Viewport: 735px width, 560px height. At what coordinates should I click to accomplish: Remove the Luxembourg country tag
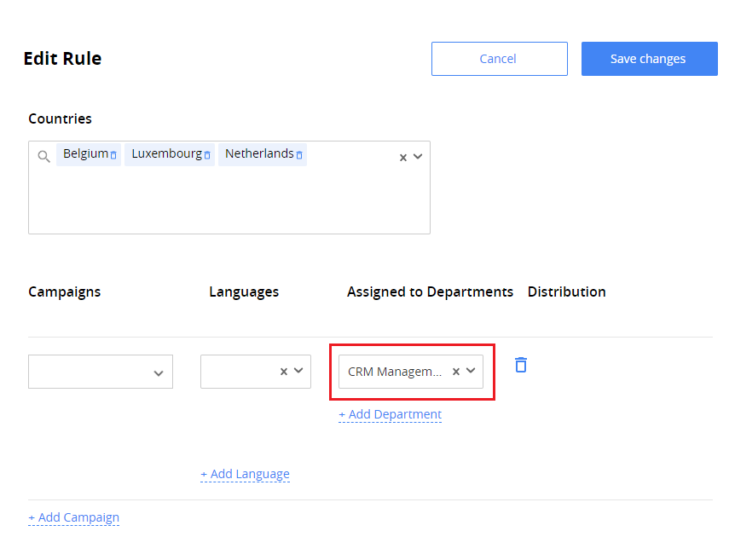click(x=205, y=153)
